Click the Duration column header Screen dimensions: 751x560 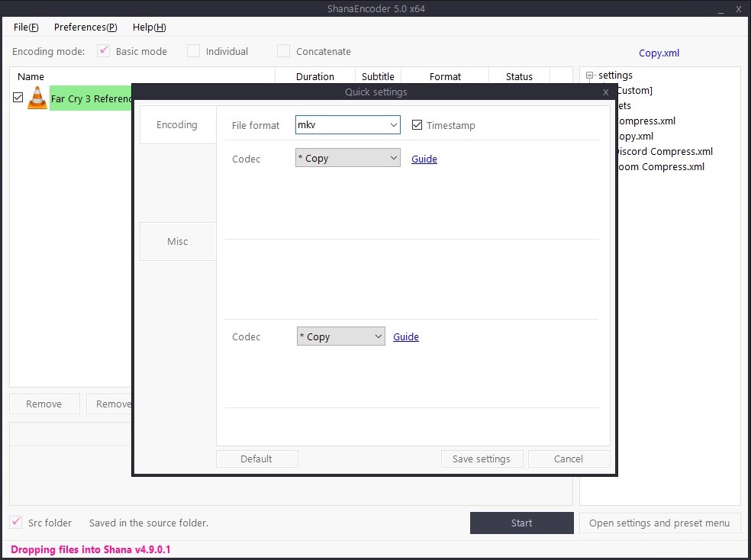tap(314, 76)
